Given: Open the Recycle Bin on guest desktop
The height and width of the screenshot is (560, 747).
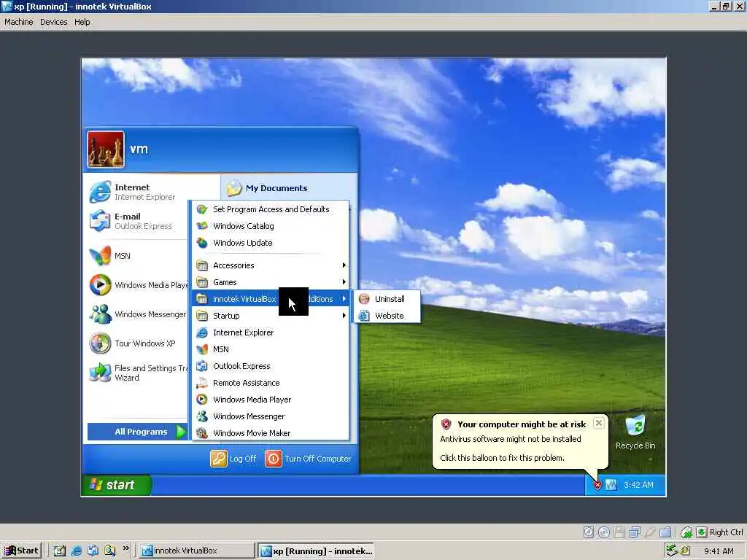Looking at the screenshot, I should point(635,432).
